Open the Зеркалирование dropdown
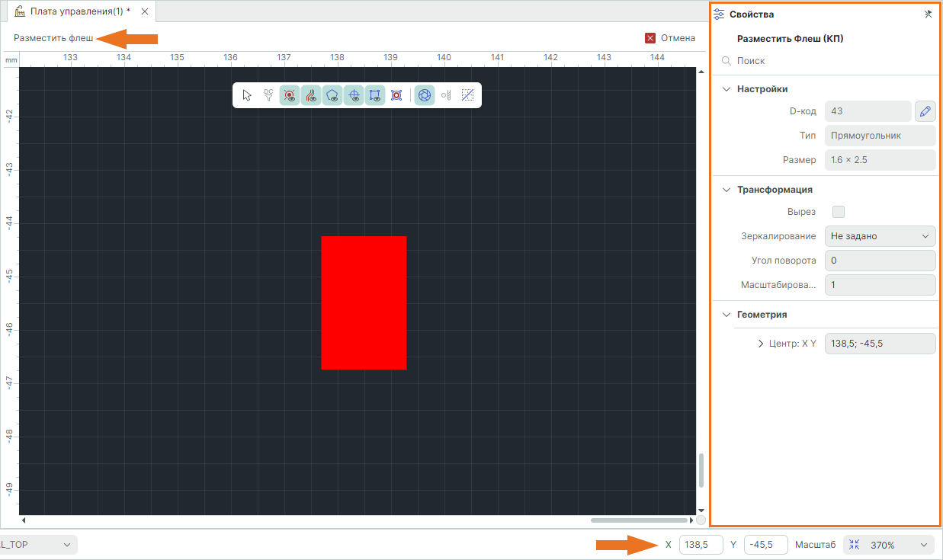 coord(880,236)
